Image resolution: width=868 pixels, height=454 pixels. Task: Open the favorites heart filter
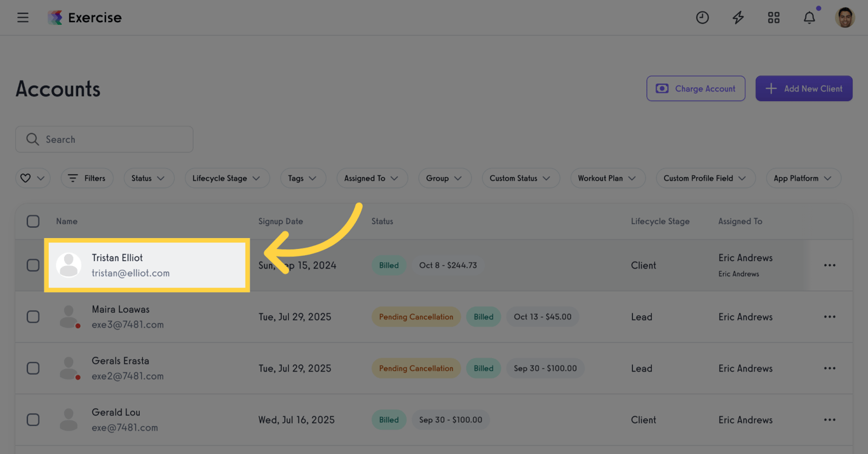32,178
